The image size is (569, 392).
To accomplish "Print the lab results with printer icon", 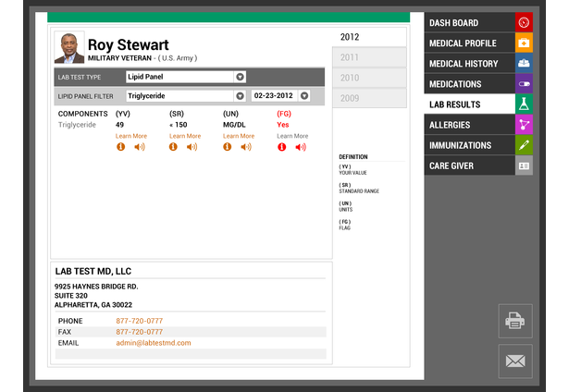I will pyautogui.click(x=515, y=321).
